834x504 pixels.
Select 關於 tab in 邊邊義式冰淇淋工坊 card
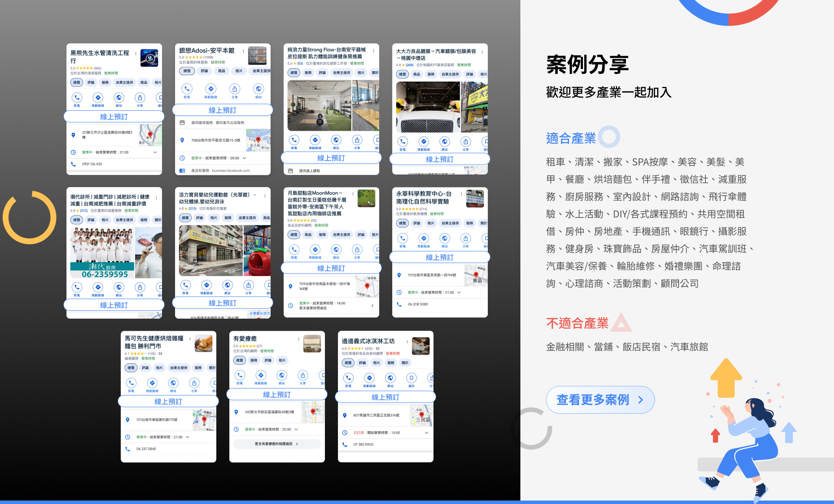405,363
